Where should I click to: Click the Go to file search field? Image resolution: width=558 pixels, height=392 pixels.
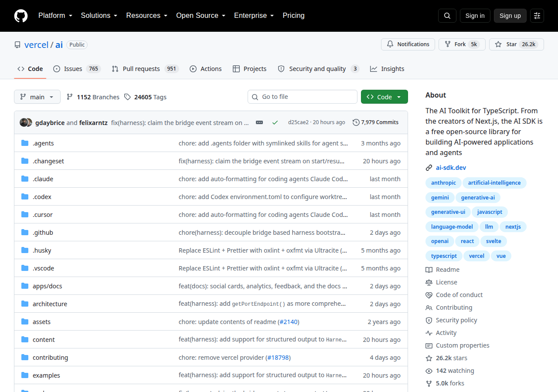[x=303, y=97]
